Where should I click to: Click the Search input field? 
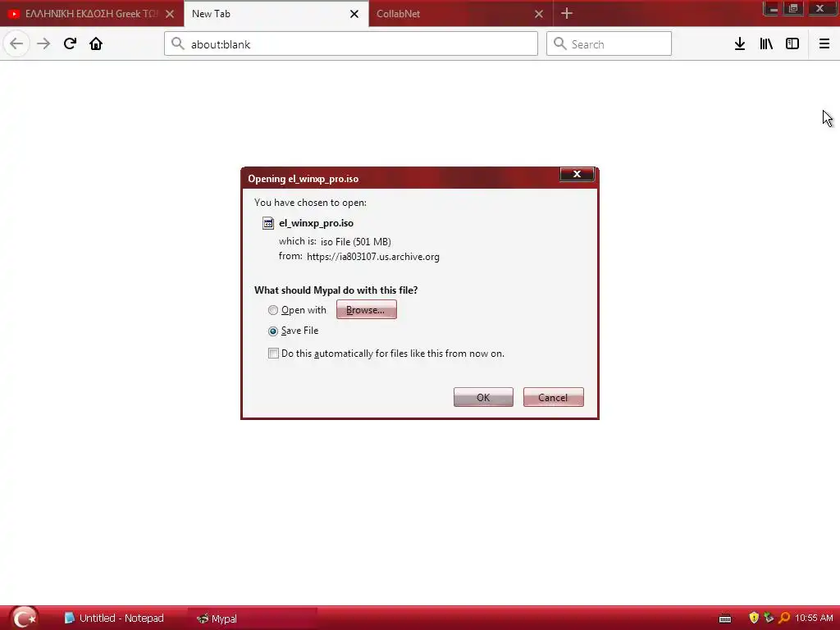tap(609, 43)
